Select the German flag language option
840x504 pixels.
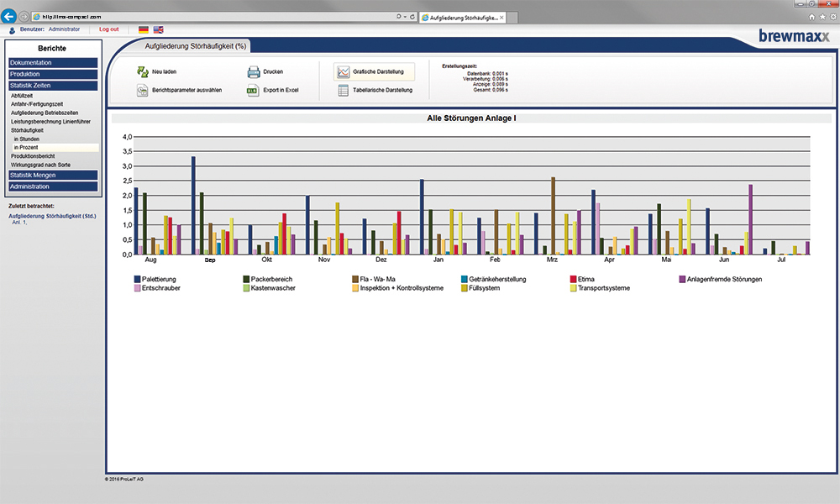(x=142, y=29)
